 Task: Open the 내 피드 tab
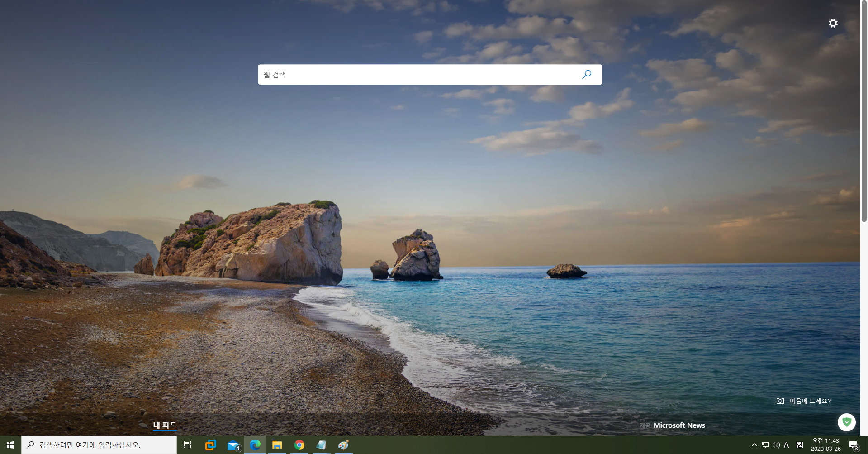pos(165,425)
